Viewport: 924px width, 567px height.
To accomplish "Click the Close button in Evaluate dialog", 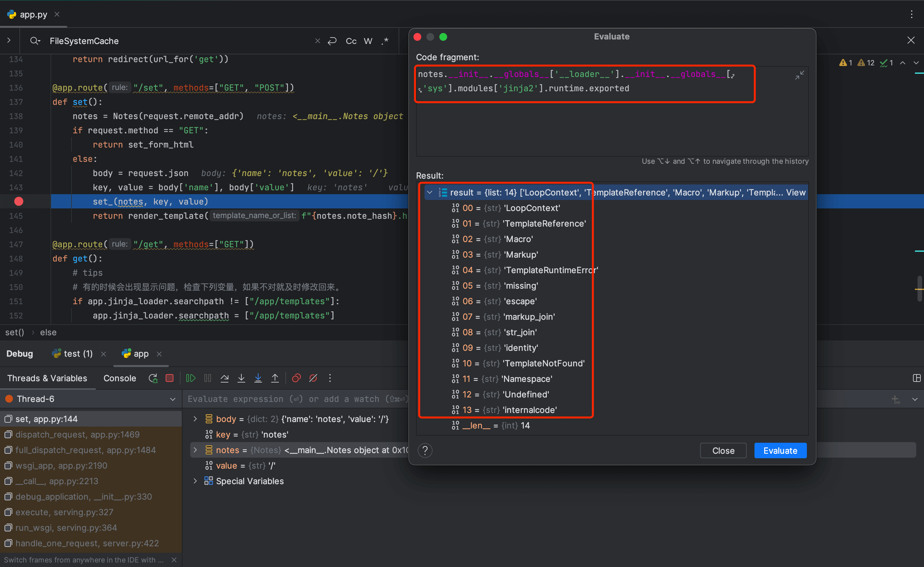I will (723, 450).
